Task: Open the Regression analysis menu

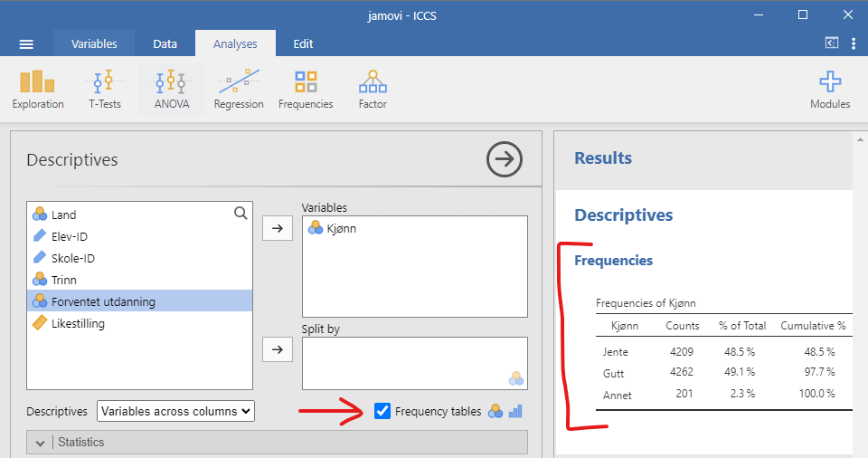Action: [239, 90]
